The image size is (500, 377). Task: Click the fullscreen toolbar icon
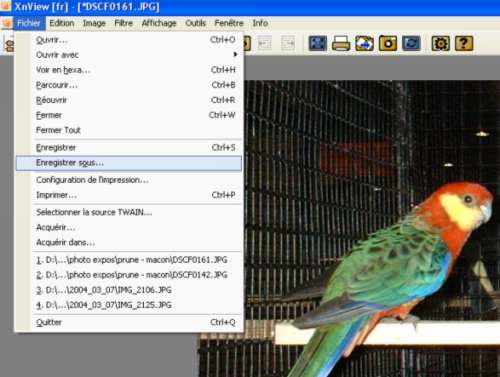(318, 43)
